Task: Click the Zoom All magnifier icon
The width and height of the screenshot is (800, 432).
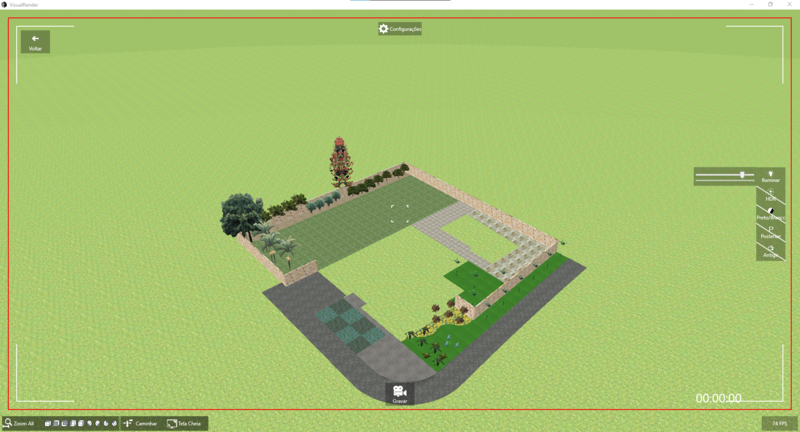Action: [9, 423]
